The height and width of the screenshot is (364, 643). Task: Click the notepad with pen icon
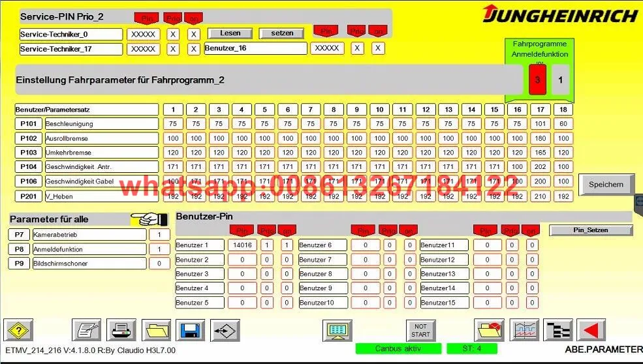click(87, 330)
